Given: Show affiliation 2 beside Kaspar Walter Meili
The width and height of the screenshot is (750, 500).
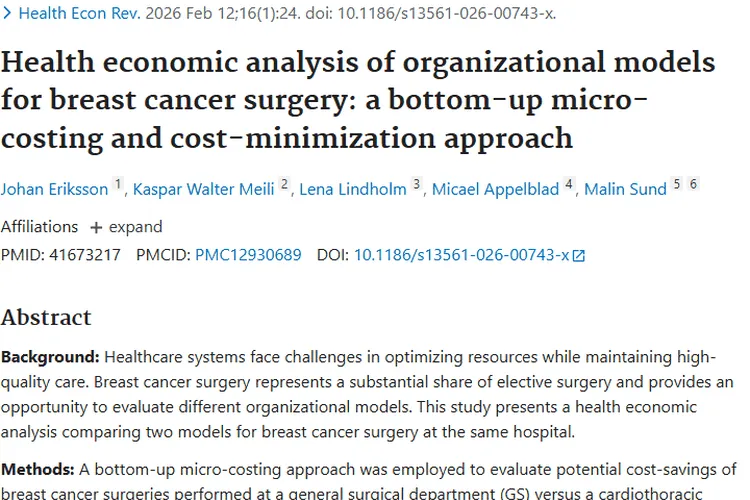Looking at the screenshot, I should pos(285,184).
